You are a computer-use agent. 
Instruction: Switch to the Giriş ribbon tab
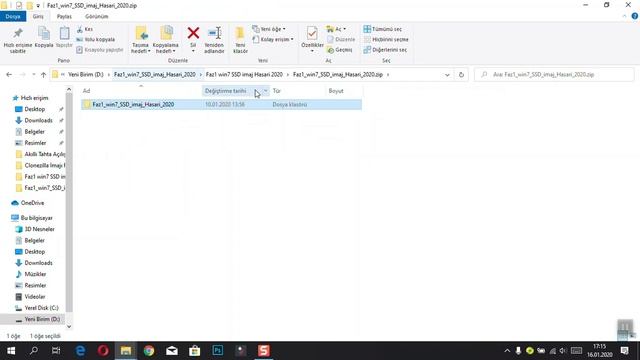pos(38,17)
